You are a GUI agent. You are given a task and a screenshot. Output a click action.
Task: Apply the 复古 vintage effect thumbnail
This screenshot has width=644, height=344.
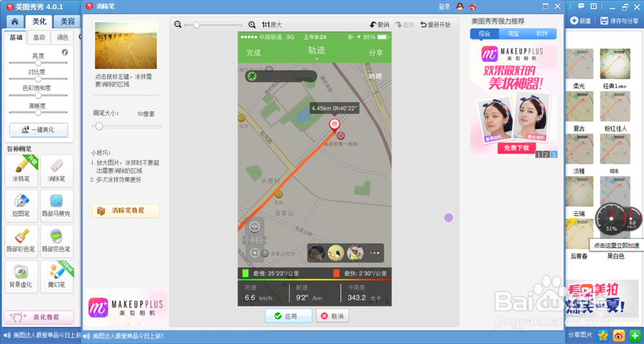coord(579,106)
